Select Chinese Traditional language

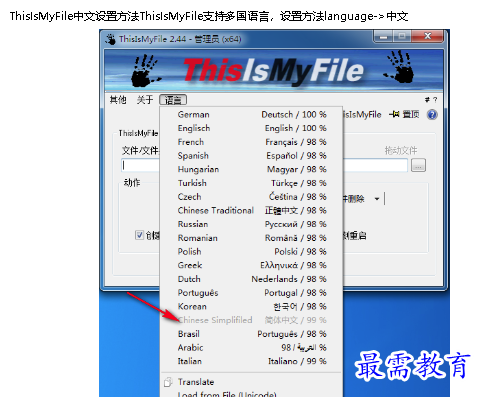[x=252, y=210]
